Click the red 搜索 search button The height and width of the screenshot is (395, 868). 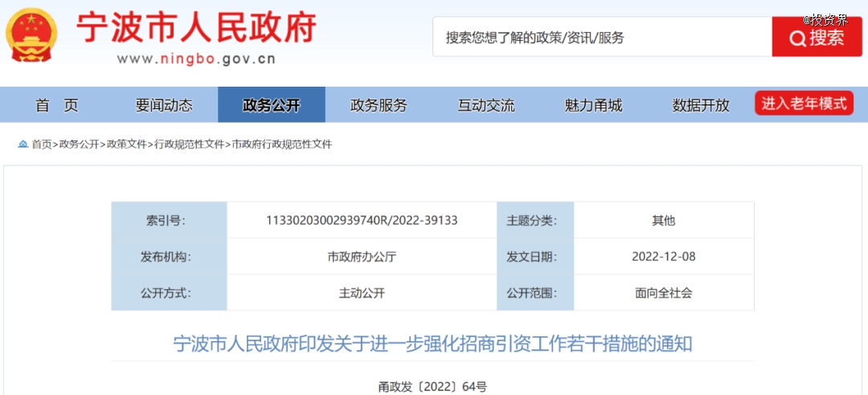pyautogui.click(x=817, y=37)
